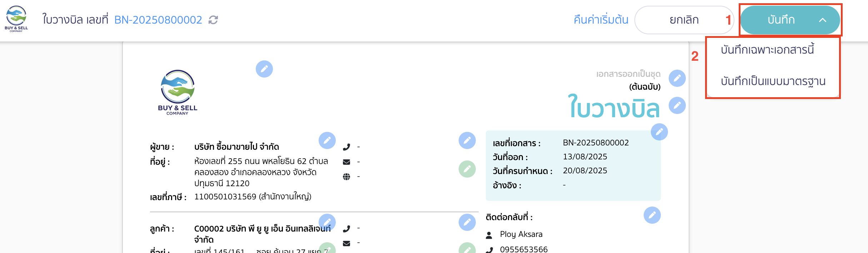Viewport: 868px width, 253px height.
Task: Click the Buy & Sell logo in header
Action: coord(16,19)
